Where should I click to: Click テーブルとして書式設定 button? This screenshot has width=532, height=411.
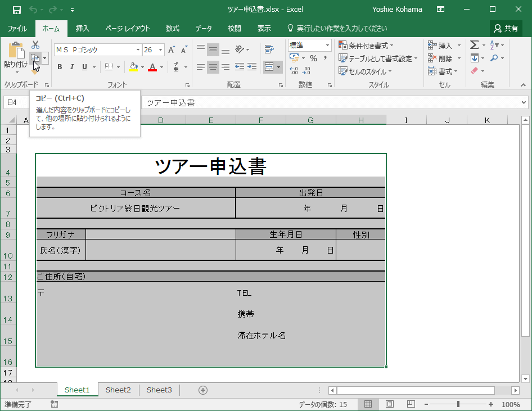(x=378, y=58)
